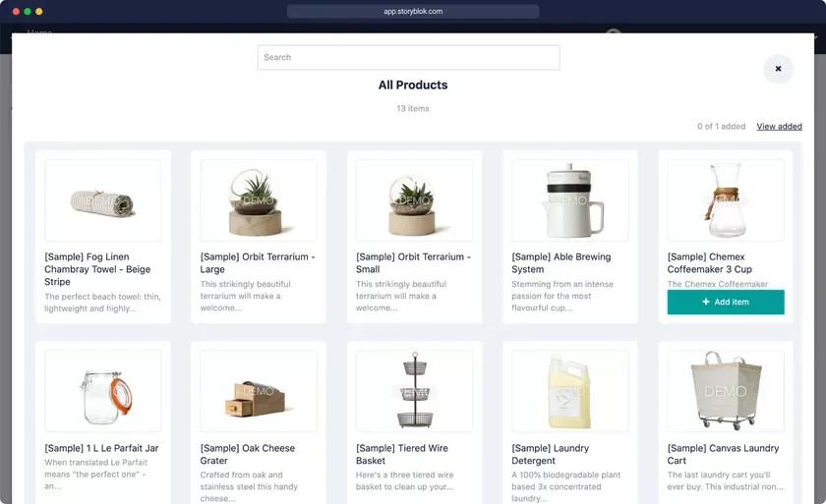Click the Search products field
The image size is (826, 504).
408,57
